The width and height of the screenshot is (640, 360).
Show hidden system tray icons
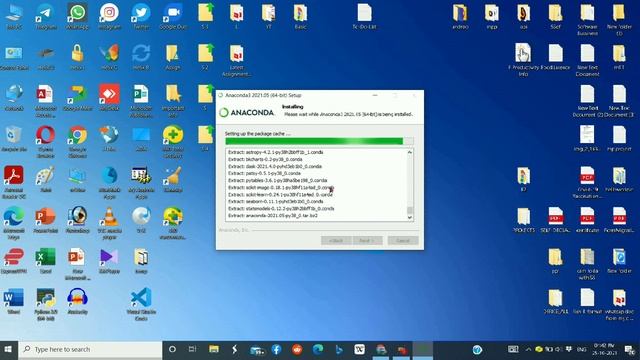[x=528, y=349]
